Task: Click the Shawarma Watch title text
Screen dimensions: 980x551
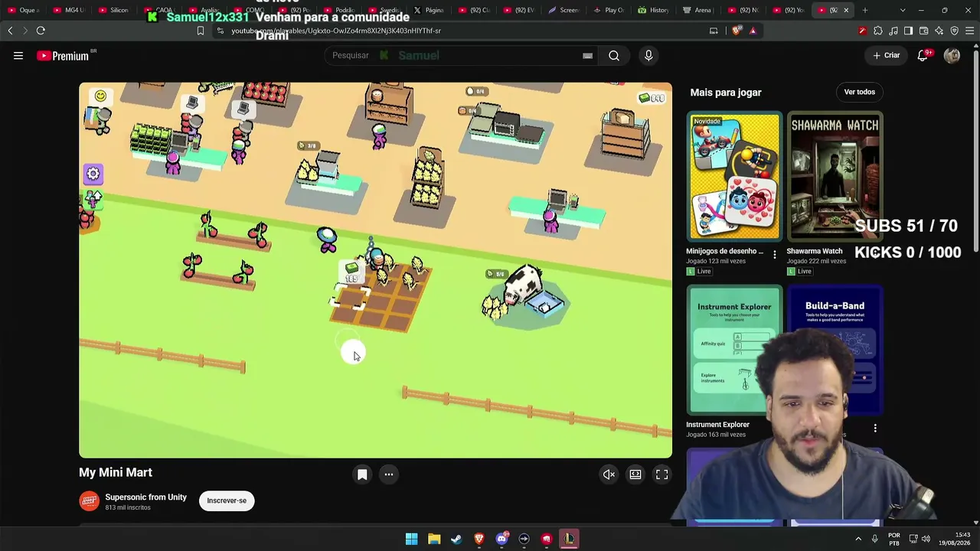Action: [815, 251]
